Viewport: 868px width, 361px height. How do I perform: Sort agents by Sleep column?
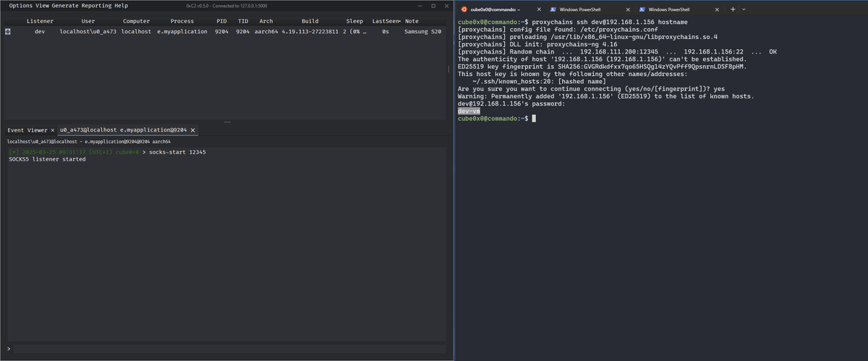pos(354,22)
